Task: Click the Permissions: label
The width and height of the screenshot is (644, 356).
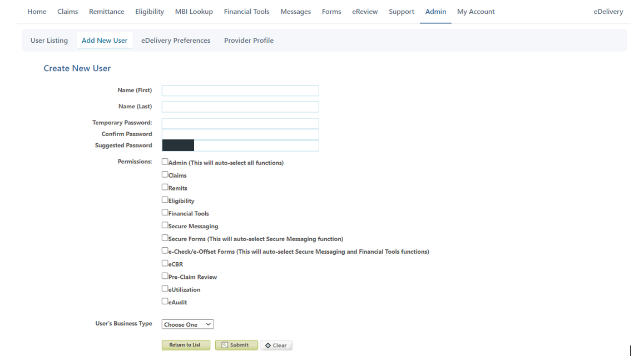Action: tap(135, 162)
